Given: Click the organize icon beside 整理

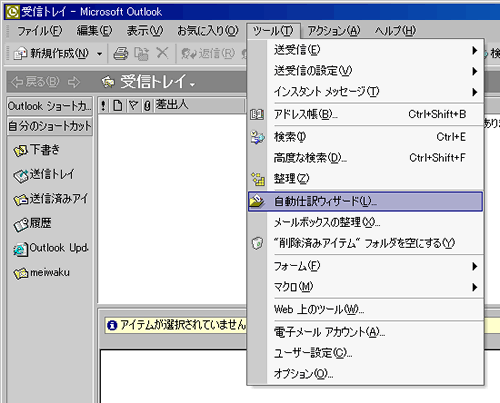Looking at the screenshot, I should point(258,179).
